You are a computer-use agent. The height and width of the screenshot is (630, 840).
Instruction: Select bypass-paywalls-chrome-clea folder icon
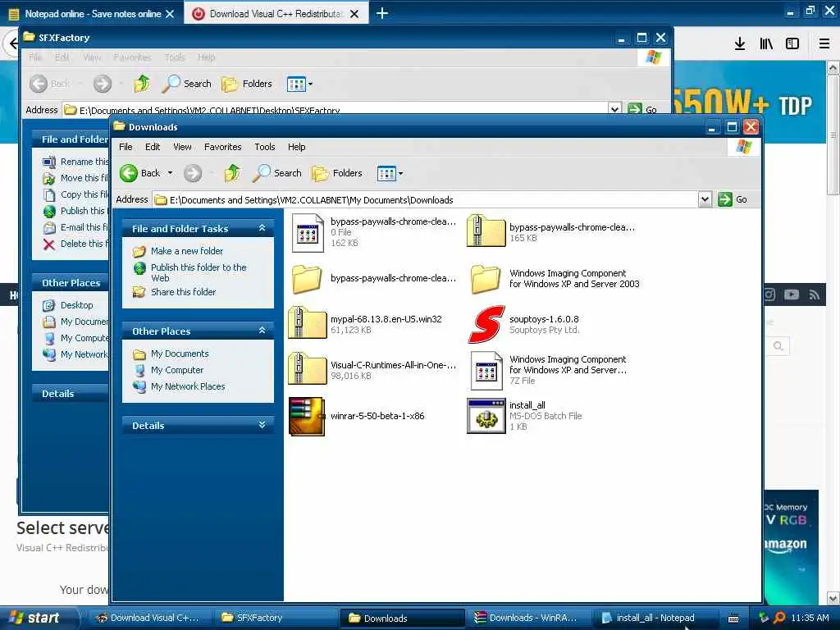(x=307, y=279)
